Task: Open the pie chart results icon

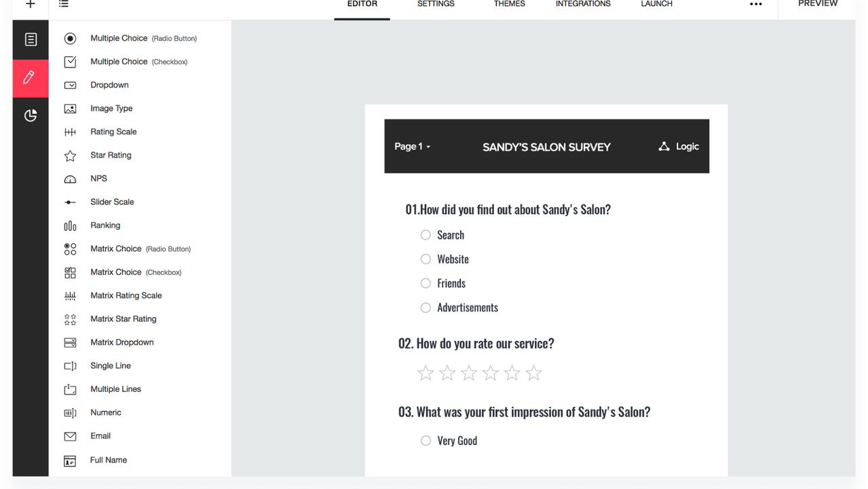Action: pos(30,115)
